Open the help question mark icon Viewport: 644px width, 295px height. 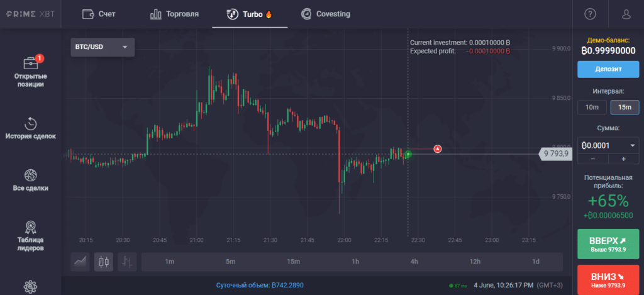pos(590,14)
